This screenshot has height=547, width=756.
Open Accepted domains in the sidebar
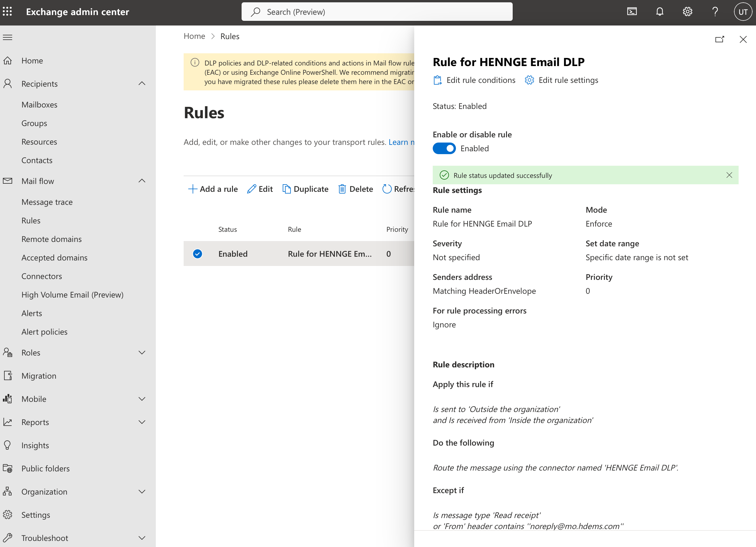(54, 257)
